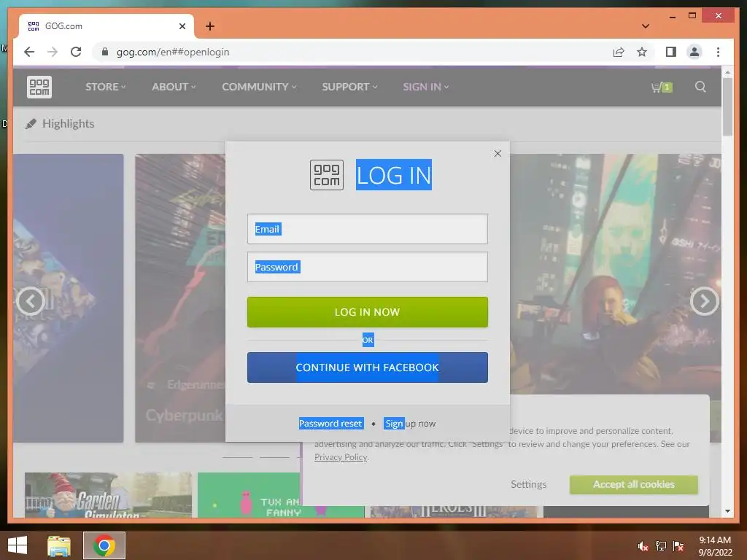Image resolution: width=747 pixels, height=560 pixels.
Task: Click the scrollbar up arrow
Action: click(727, 72)
